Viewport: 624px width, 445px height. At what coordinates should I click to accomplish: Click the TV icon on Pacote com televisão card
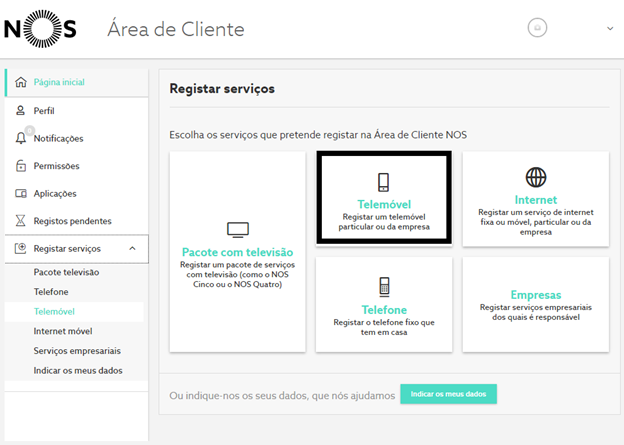click(238, 230)
